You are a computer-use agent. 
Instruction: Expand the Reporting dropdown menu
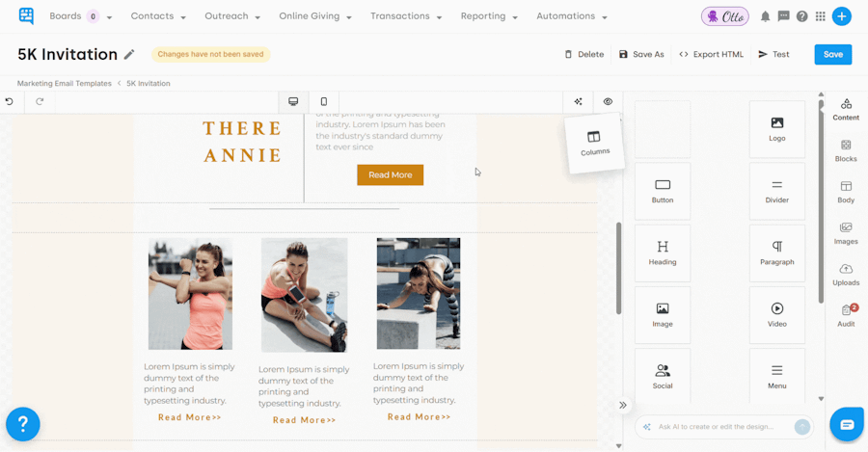coord(489,16)
